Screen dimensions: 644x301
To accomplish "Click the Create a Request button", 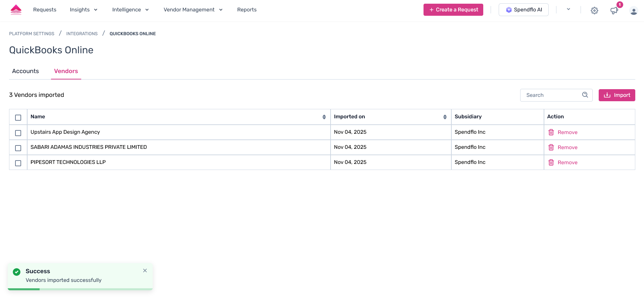I will click(453, 10).
